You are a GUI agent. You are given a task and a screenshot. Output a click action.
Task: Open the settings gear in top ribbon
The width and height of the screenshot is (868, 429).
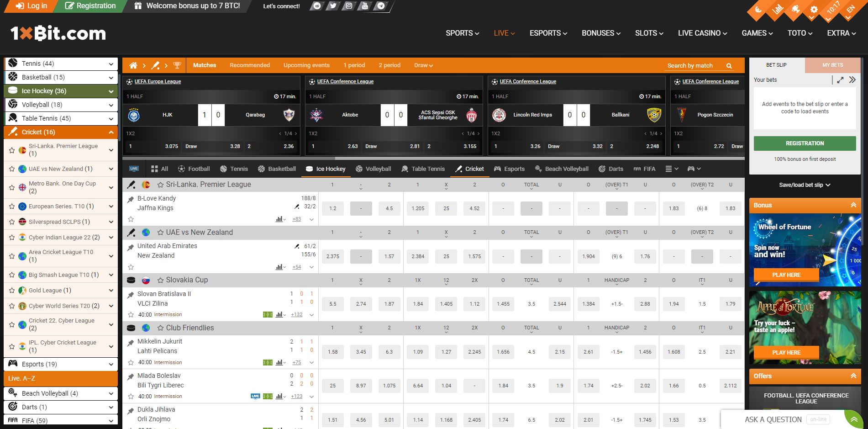(x=814, y=10)
